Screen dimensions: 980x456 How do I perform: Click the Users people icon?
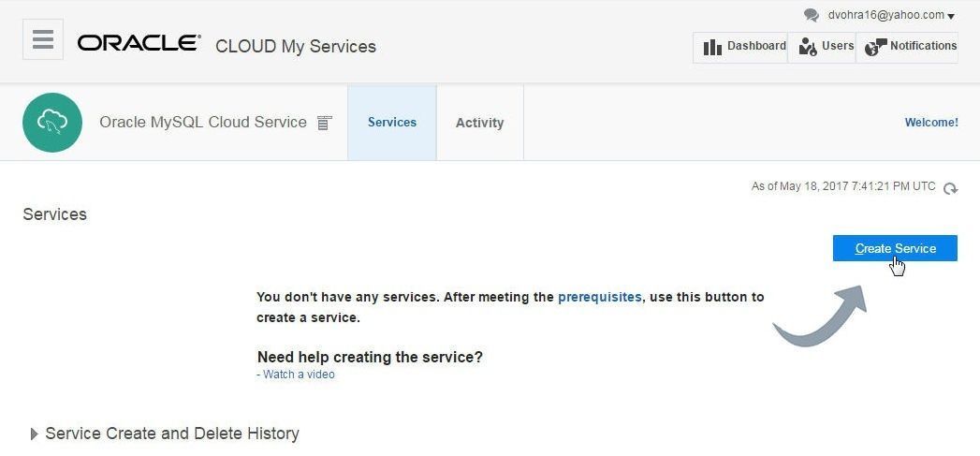coord(808,47)
